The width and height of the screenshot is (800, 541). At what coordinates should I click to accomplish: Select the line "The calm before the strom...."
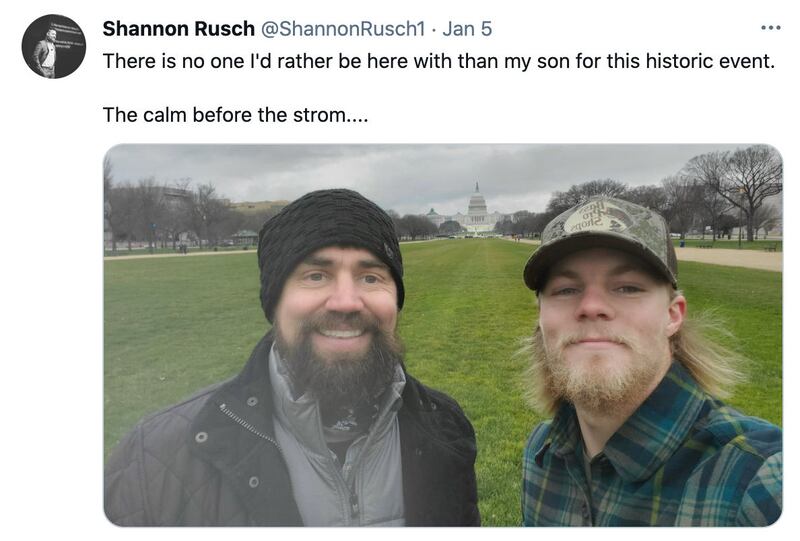click(x=235, y=115)
